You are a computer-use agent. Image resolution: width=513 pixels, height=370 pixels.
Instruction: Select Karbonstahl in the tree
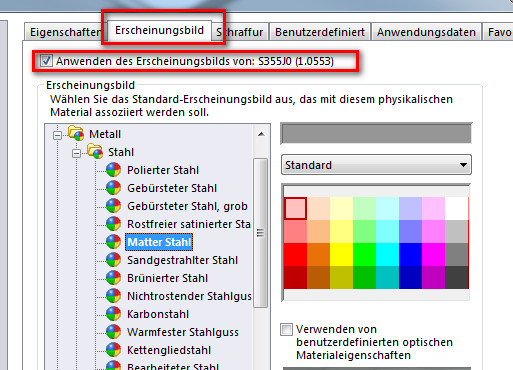pos(158,314)
